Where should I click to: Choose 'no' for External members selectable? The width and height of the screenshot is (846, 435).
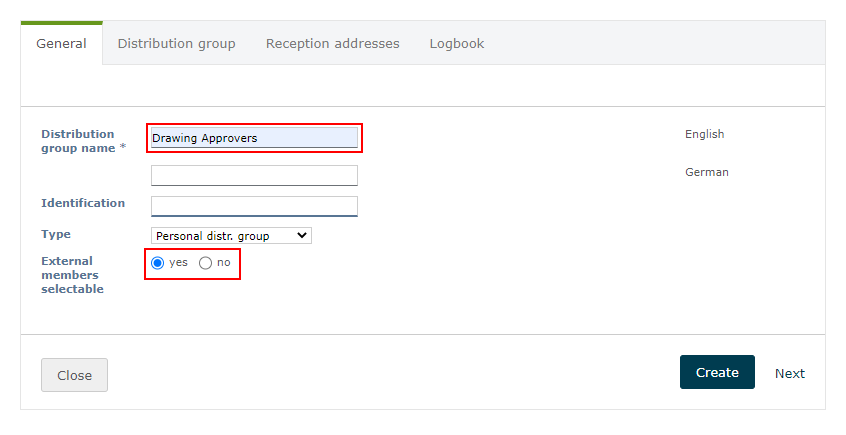(206, 263)
